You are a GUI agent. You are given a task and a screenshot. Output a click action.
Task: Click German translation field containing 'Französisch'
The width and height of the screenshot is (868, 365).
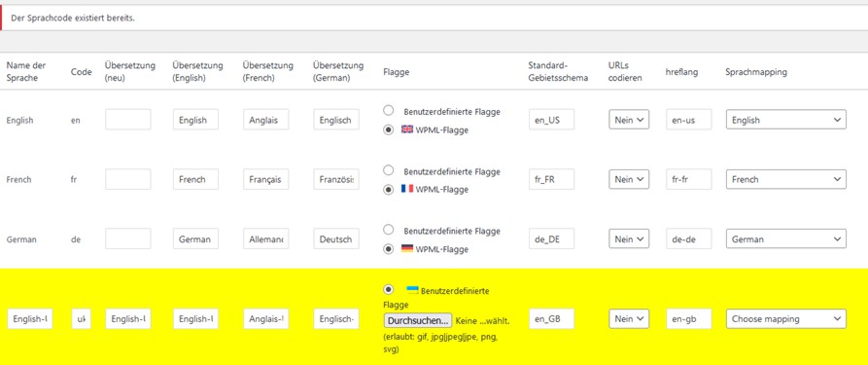pos(336,179)
